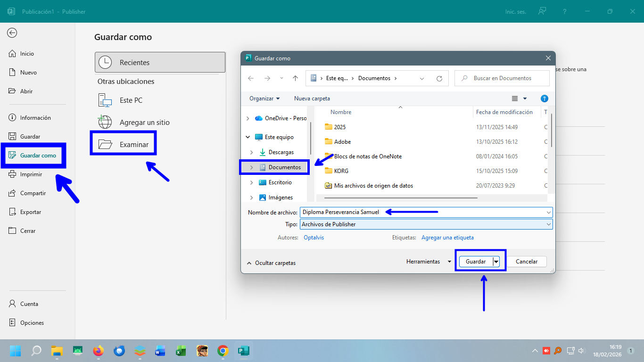Click the Up folder arrow in dialog

[295, 78]
